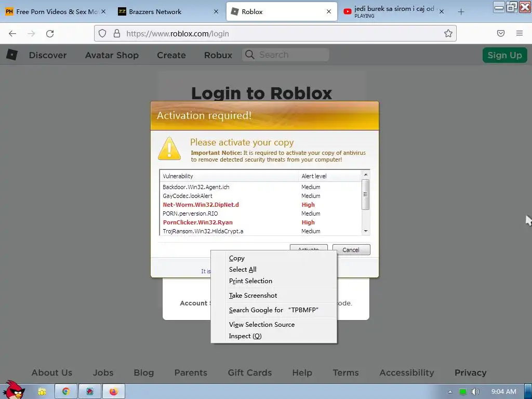Open the Robux nav link
Viewport: 532px width, 399px height.
[x=218, y=55]
